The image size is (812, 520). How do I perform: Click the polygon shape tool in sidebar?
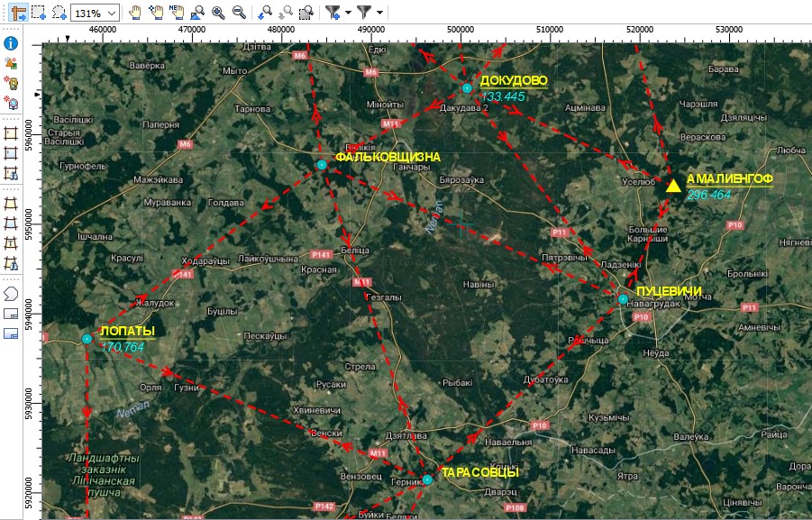[12, 293]
